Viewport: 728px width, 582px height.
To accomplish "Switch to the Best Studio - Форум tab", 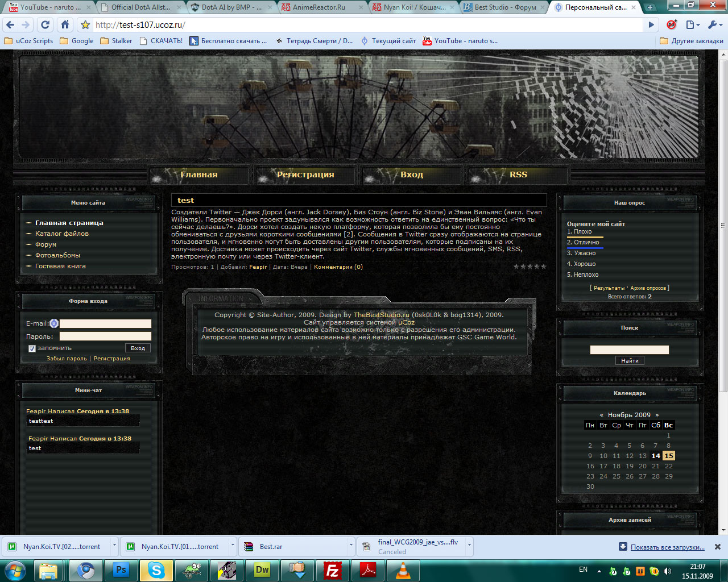I will click(504, 7).
